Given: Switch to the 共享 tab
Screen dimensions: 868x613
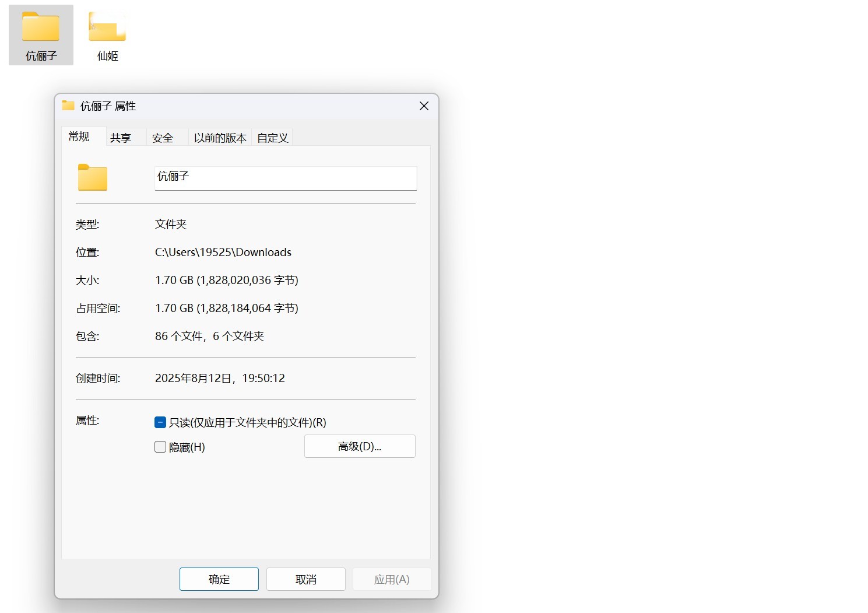Looking at the screenshot, I should click(122, 137).
